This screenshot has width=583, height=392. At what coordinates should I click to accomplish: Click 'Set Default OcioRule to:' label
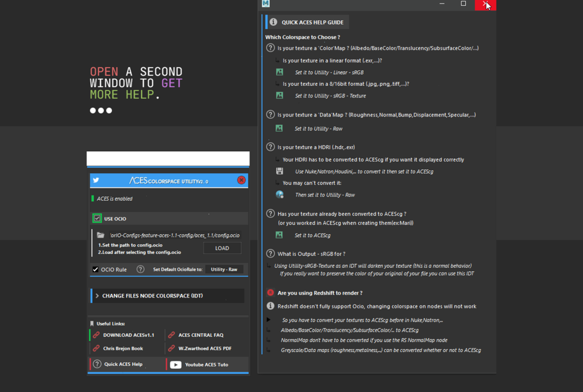[178, 270]
